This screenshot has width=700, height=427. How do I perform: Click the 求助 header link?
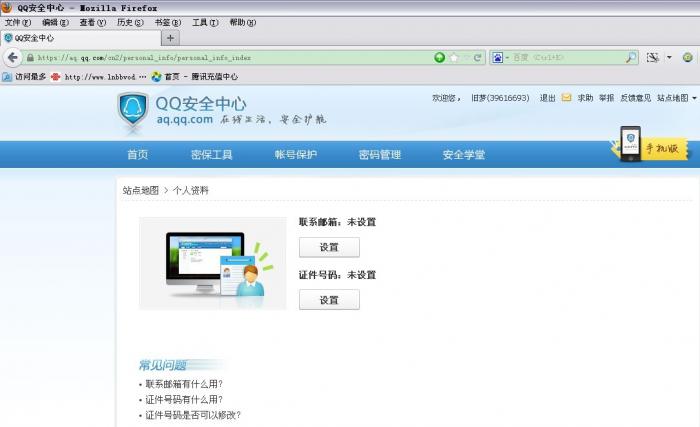point(585,98)
